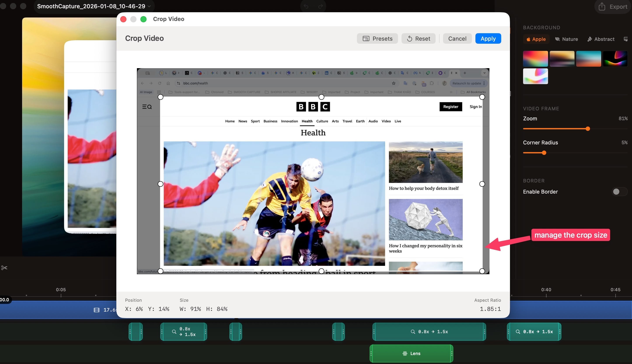This screenshot has width=632, height=364.
Task: Choose the white rainbow-wave background
Action: click(535, 76)
